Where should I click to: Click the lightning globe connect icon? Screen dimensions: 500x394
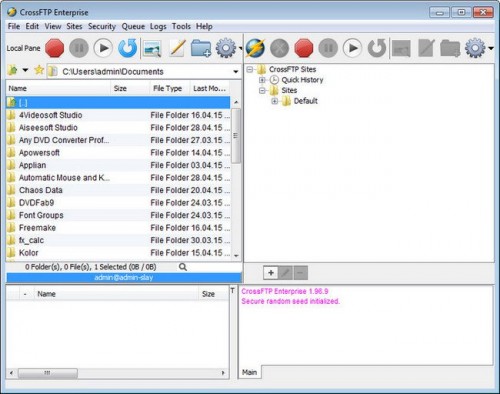255,48
